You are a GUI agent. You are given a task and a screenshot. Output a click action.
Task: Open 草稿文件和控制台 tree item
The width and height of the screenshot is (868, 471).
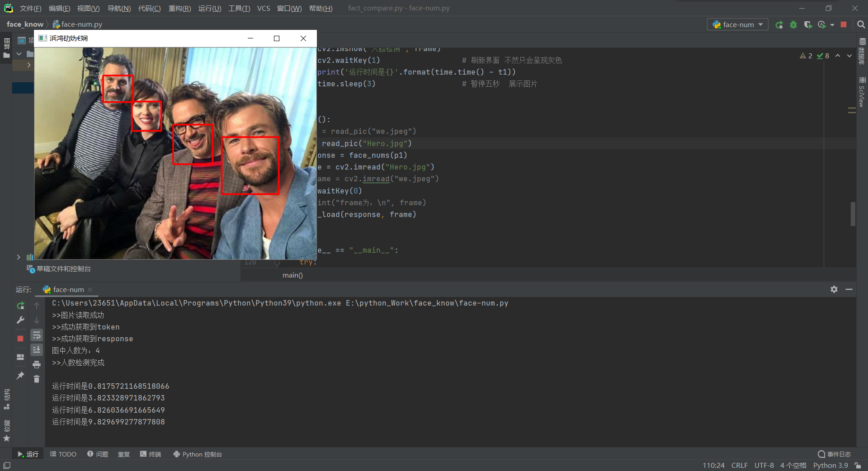point(59,268)
